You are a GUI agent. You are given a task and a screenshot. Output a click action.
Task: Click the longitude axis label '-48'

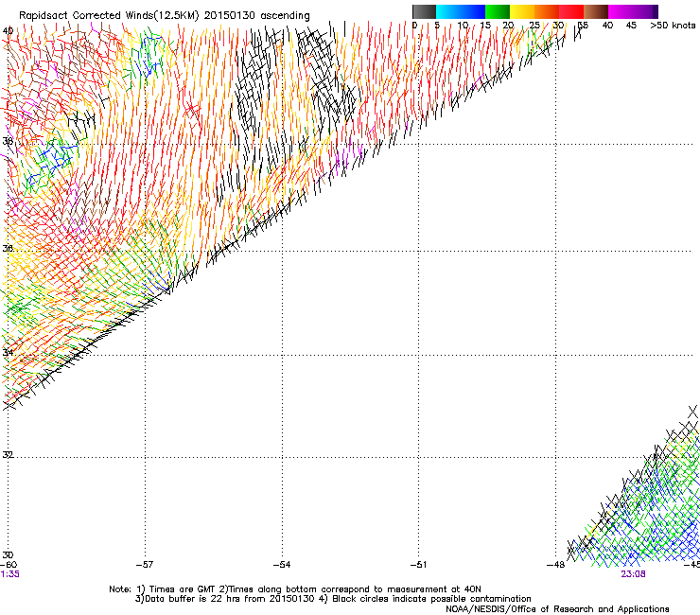point(555,565)
